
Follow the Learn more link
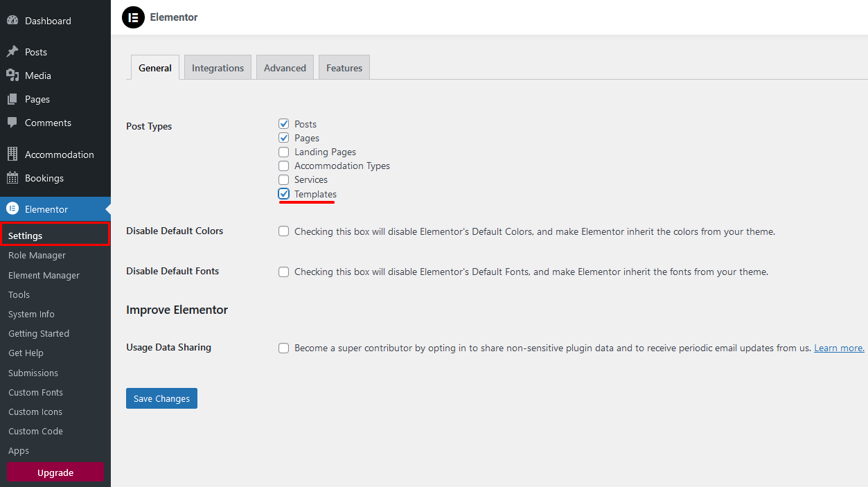click(x=839, y=348)
